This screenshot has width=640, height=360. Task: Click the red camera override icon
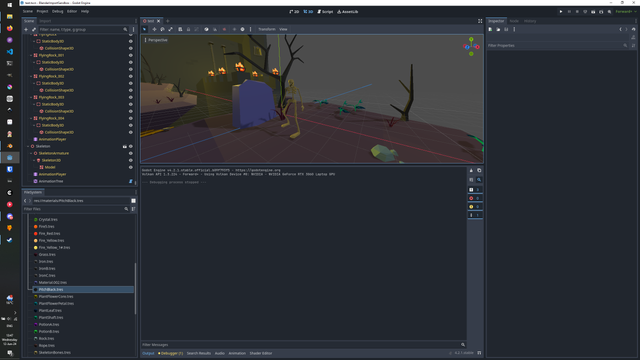click(224, 29)
